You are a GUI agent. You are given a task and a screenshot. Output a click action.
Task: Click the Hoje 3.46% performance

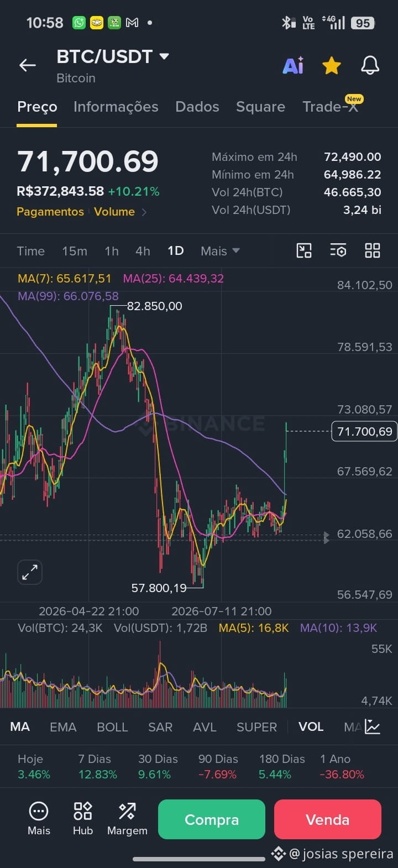point(34,767)
